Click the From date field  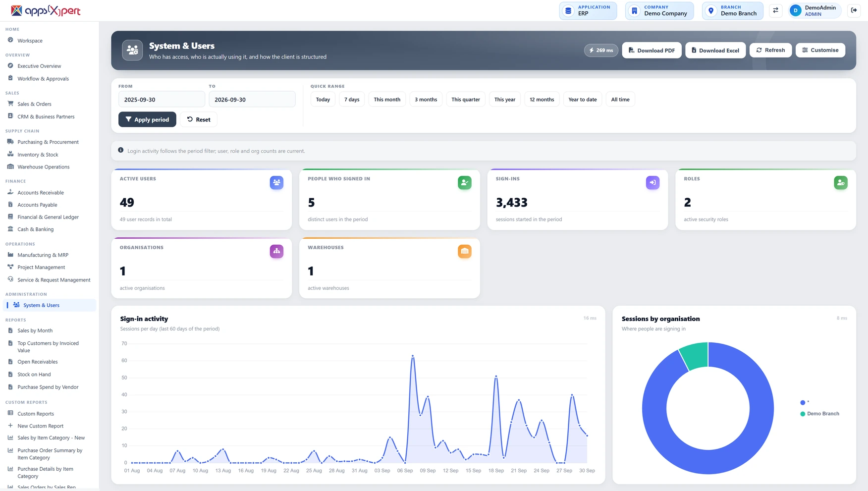tap(162, 100)
